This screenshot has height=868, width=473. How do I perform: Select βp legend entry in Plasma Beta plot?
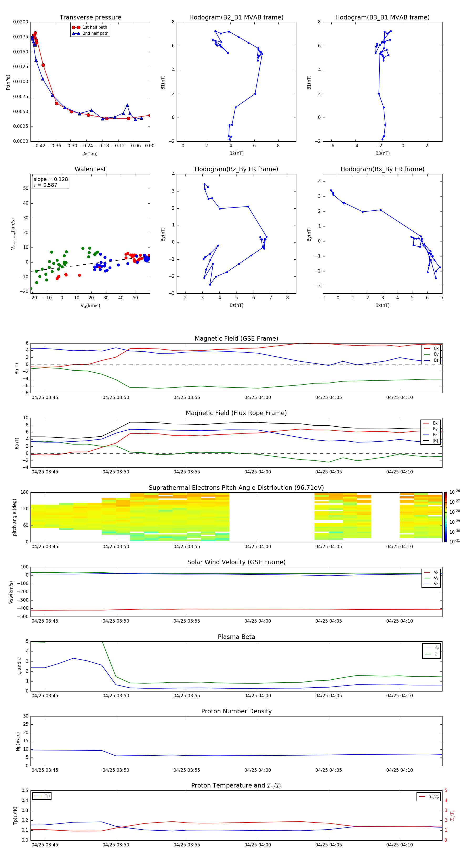pos(432,647)
